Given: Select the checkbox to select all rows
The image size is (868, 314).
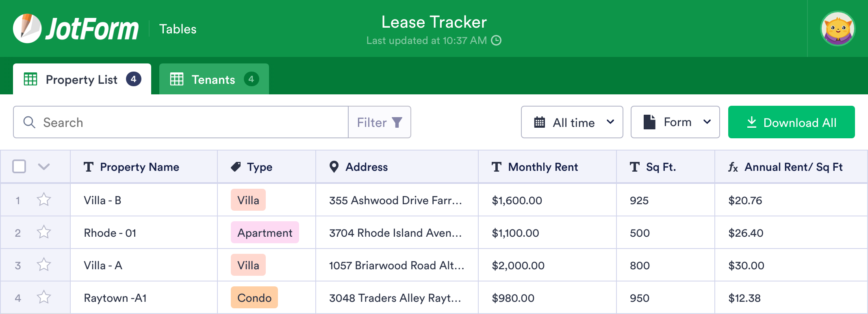Looking at the screenshot, I should coord(19,166).
